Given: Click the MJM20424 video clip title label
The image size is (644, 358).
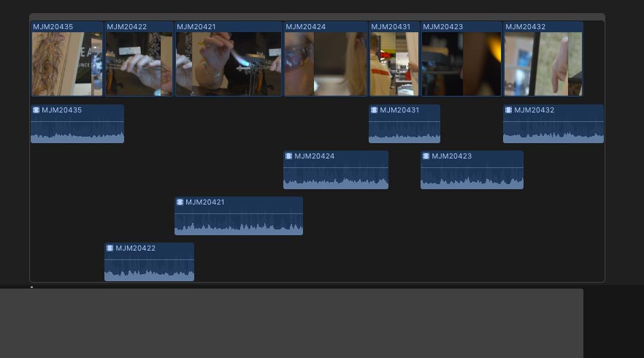Looking at the screenshot, I should coord(305,27).
